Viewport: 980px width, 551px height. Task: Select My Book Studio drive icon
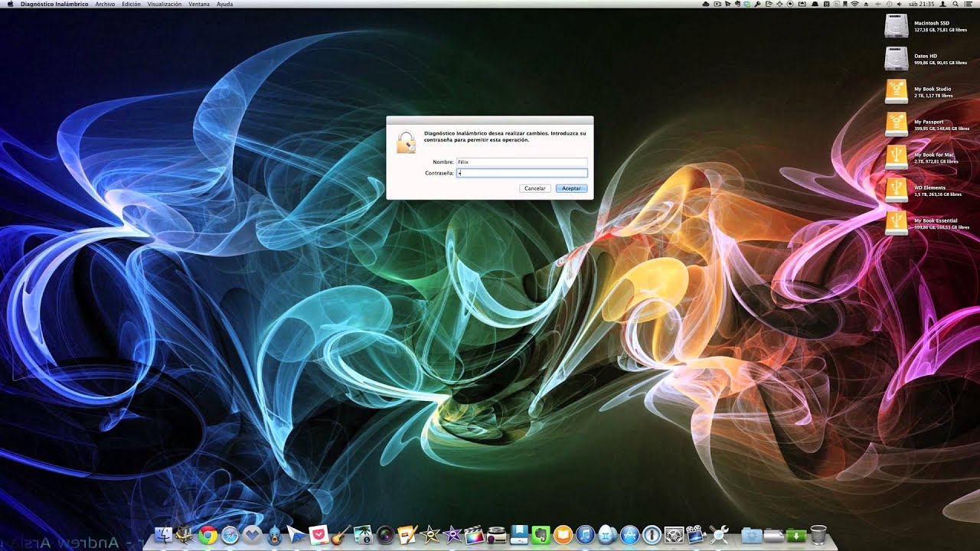897,91
